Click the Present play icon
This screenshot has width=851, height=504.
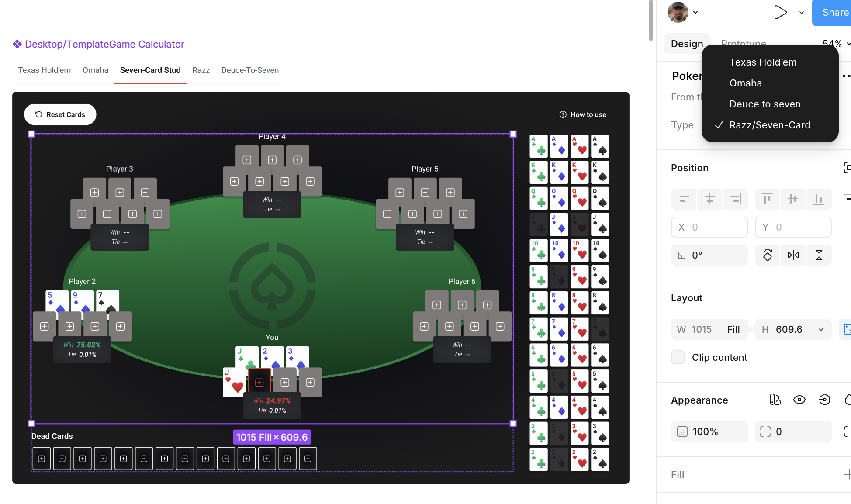pyautogui.click(x=780, y=12)
